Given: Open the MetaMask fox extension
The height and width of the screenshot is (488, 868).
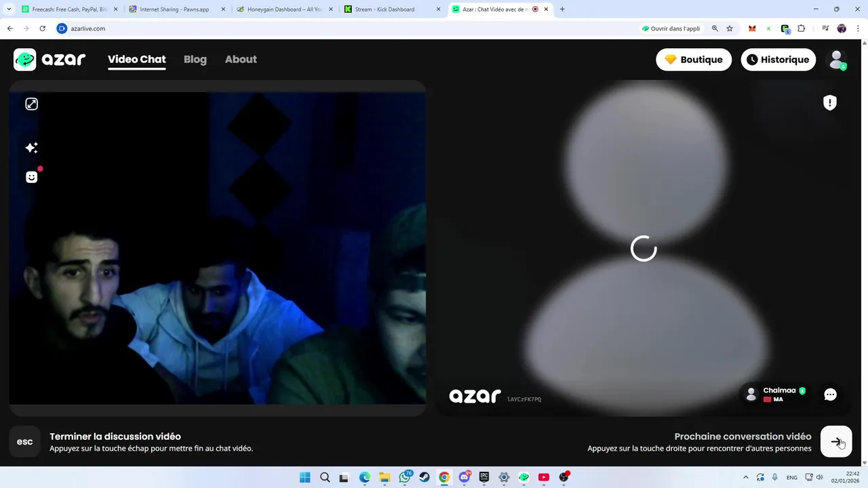Looking at the screenshot, I should pos(752,28).
